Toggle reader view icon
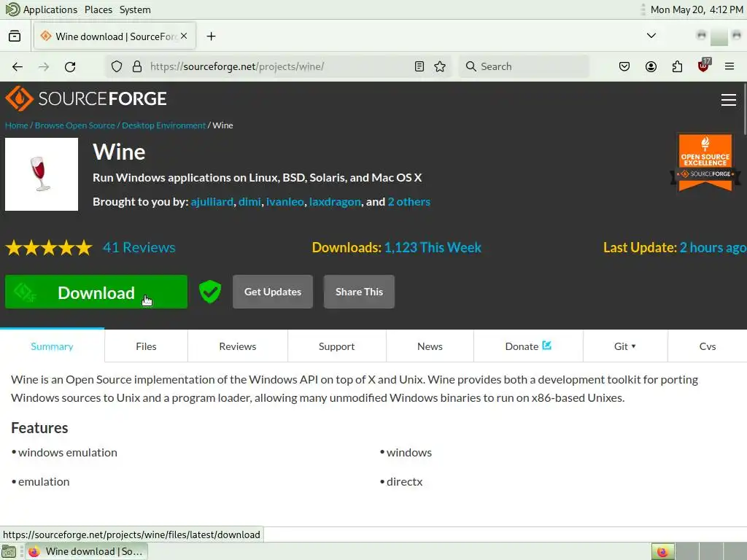The height and width of the screenshot is (560, 747). (419, 66)
